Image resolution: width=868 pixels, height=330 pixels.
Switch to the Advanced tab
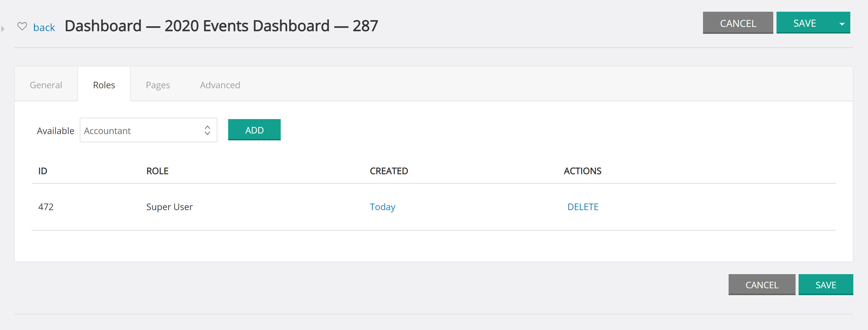click(x=220, y=85)
